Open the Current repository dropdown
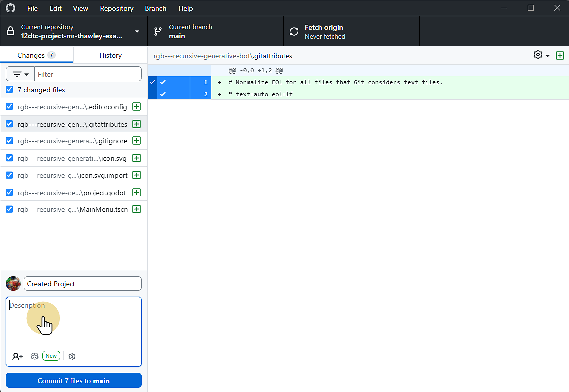Screen dimensions: 569x392 (73, 32)
